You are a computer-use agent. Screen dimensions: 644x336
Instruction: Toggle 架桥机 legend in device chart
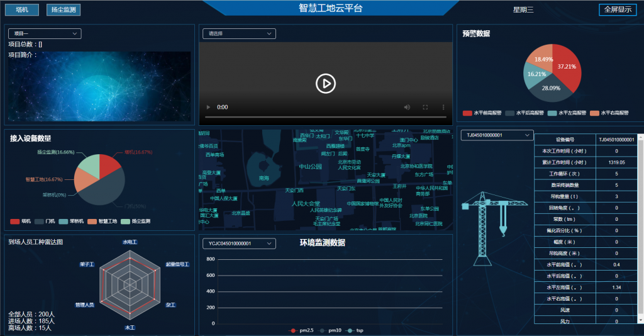click(71, 221)
